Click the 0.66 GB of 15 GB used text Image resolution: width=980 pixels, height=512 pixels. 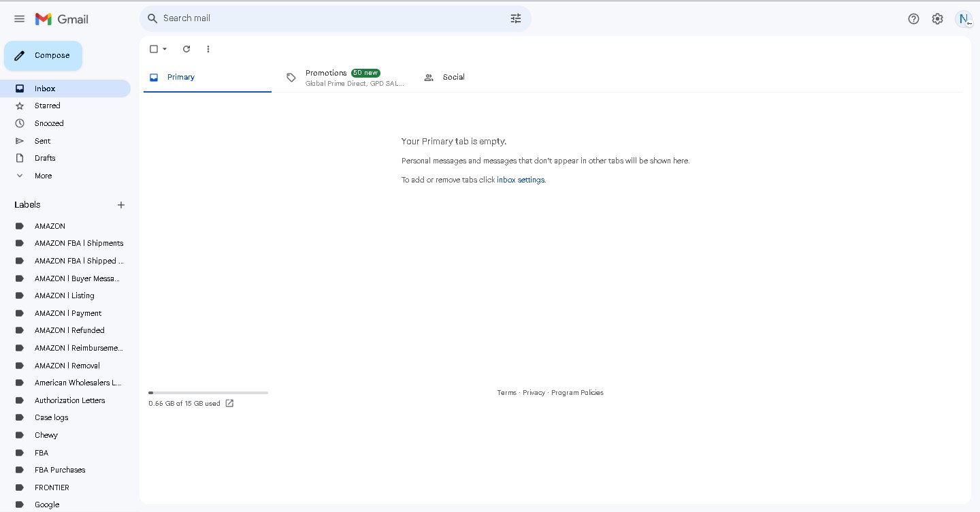coord(184,404)
